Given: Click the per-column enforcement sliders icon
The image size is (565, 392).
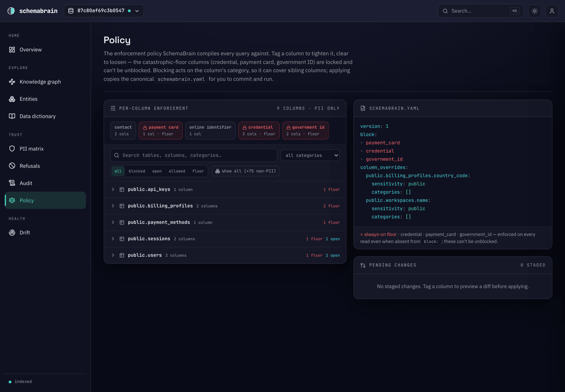Looking at the screenshot, I should tap(113, 108).
